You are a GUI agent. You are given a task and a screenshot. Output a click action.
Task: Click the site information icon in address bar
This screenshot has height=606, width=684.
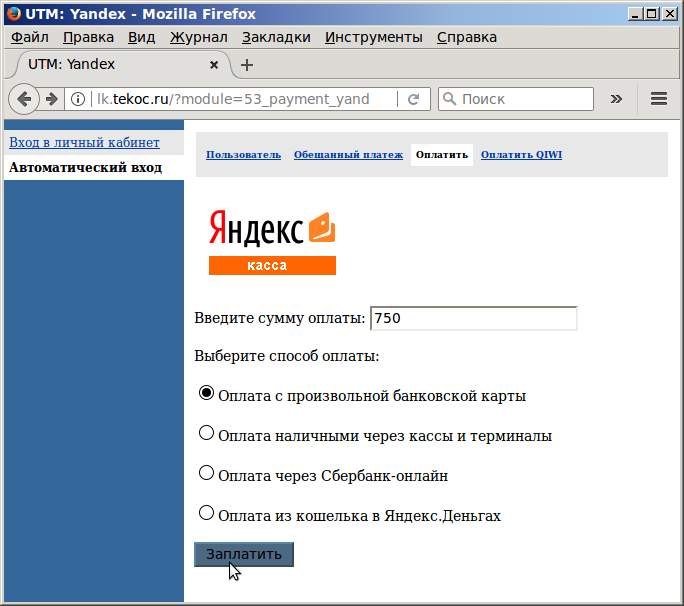[78, 99]
